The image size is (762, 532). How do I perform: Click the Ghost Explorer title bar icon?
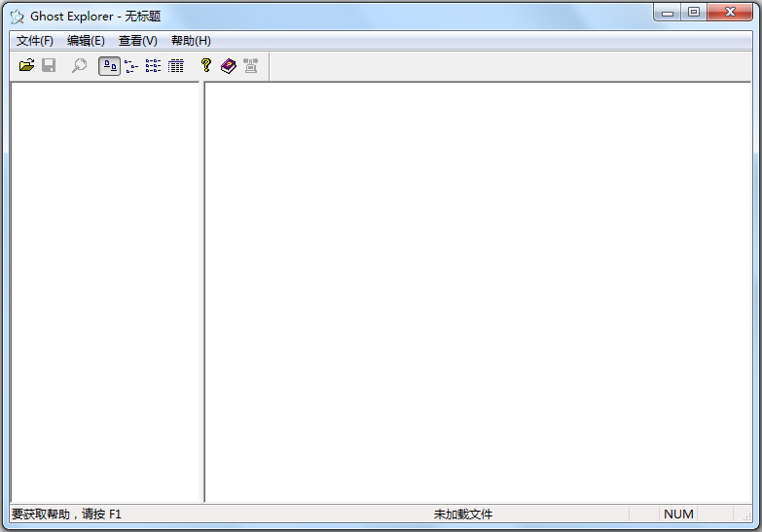coord(17,17)
